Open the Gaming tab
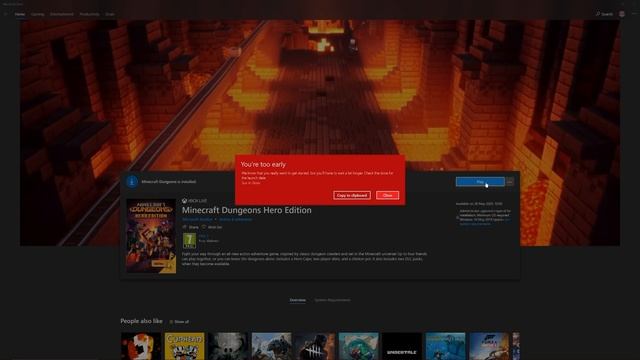 37,14
